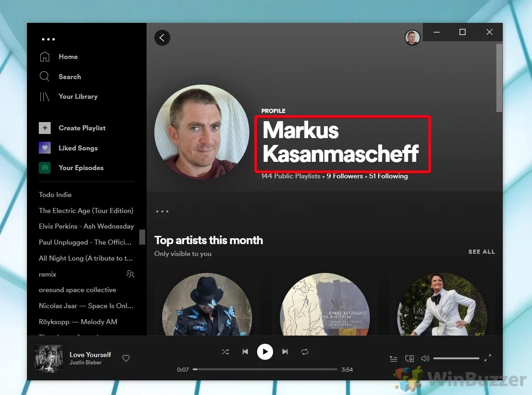
Task: View 9 Followers list
Action: tap(345, 176)
